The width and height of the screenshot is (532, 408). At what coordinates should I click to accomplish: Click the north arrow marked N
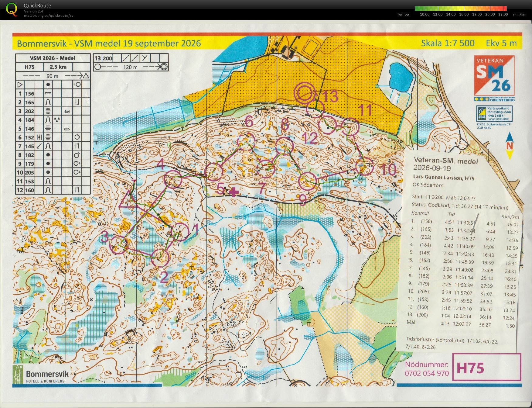click(x=510, y=146)
